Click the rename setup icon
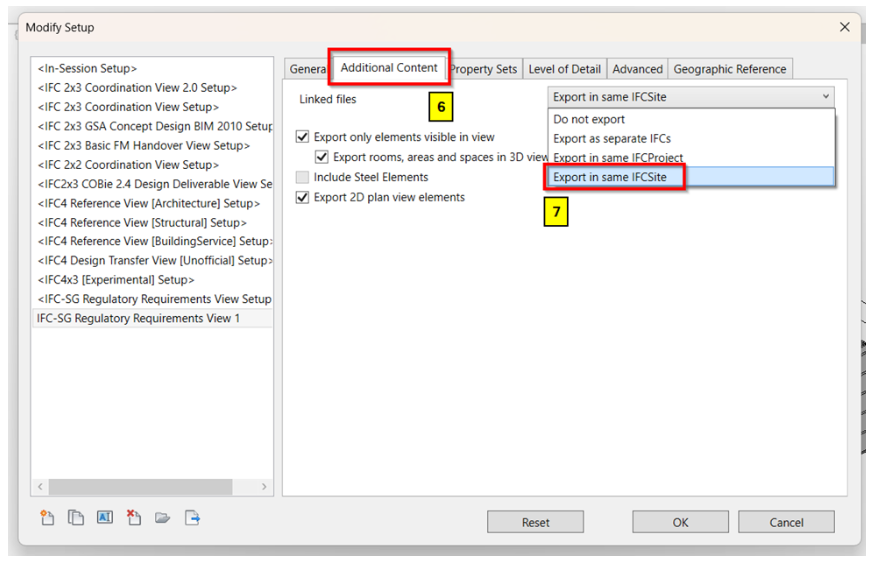 (104, 518)
